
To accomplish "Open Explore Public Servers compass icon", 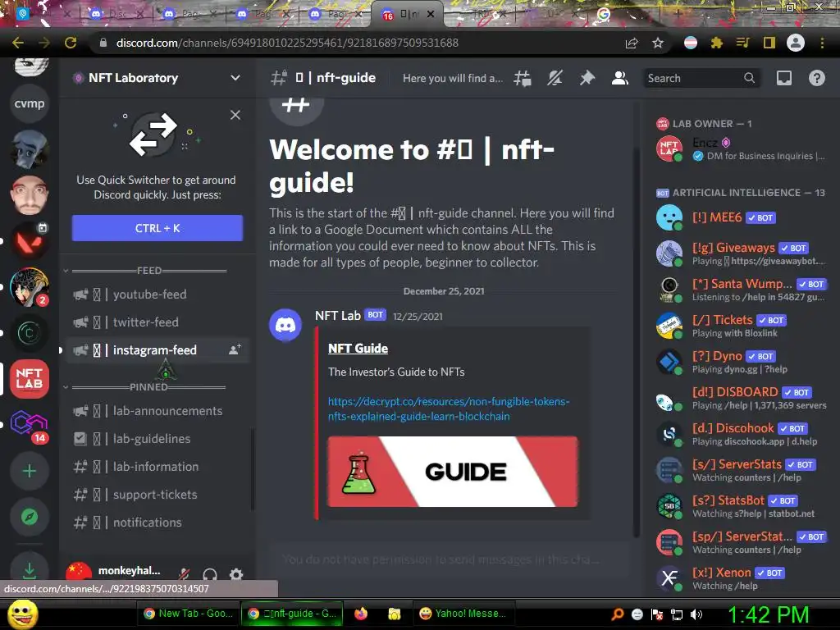I will click(30, 517).
